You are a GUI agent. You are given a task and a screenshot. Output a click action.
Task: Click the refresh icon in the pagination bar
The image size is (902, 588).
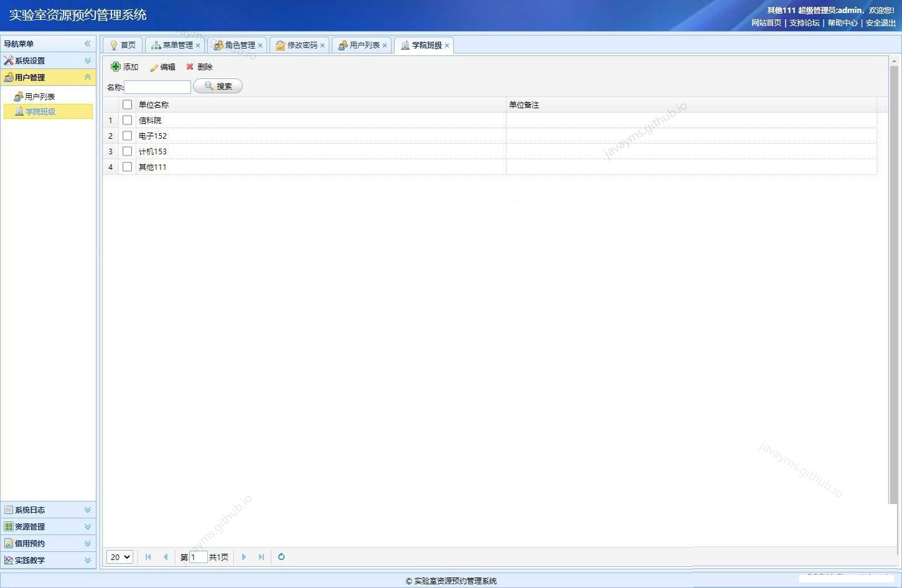click(281, 557)
